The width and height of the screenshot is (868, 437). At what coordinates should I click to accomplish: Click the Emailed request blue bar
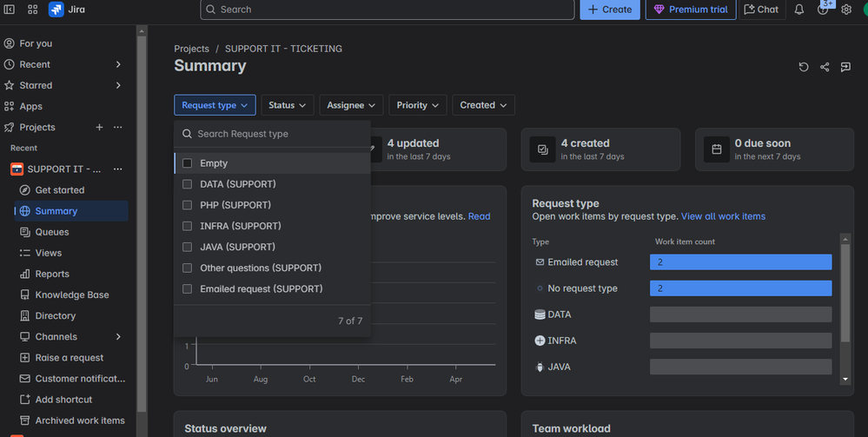740,262
